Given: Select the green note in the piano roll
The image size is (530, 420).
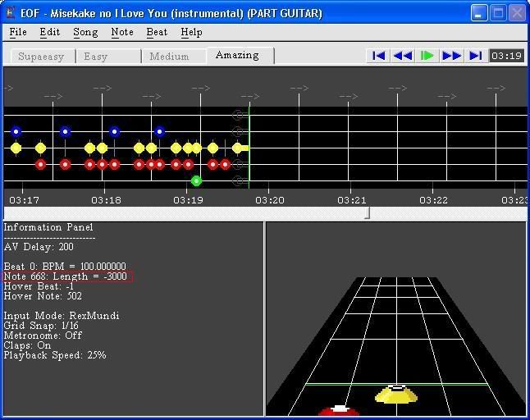Looking at the screenshot, I should pyautogui.click(x=196, y=180).
